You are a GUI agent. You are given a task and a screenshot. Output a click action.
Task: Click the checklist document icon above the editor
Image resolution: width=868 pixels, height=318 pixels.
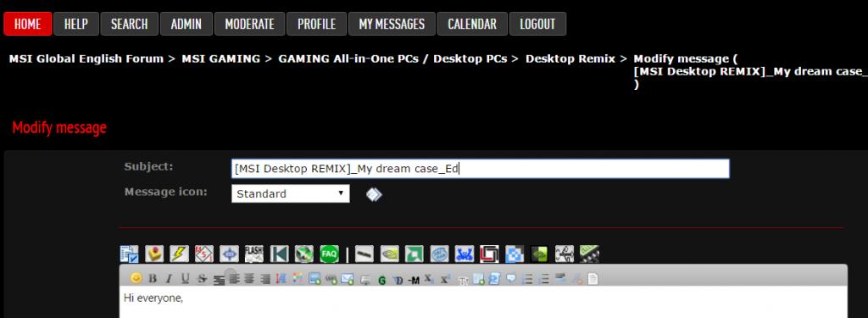tap(129, 254)
